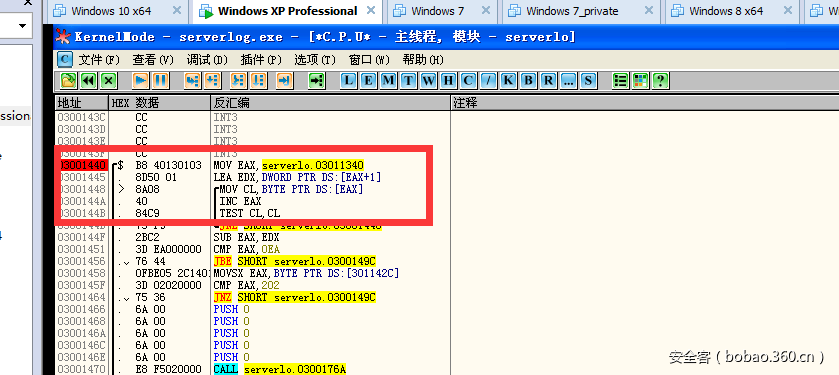Viewport: 839px width, 375px height.
Task: Click the appearance color grid icon
Action: (x=640, y=81)
